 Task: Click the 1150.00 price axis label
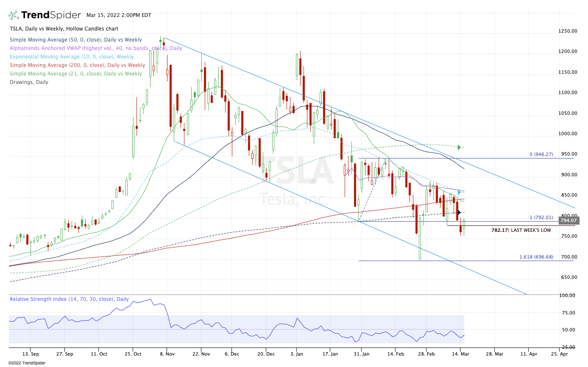(x=568, y=72)
